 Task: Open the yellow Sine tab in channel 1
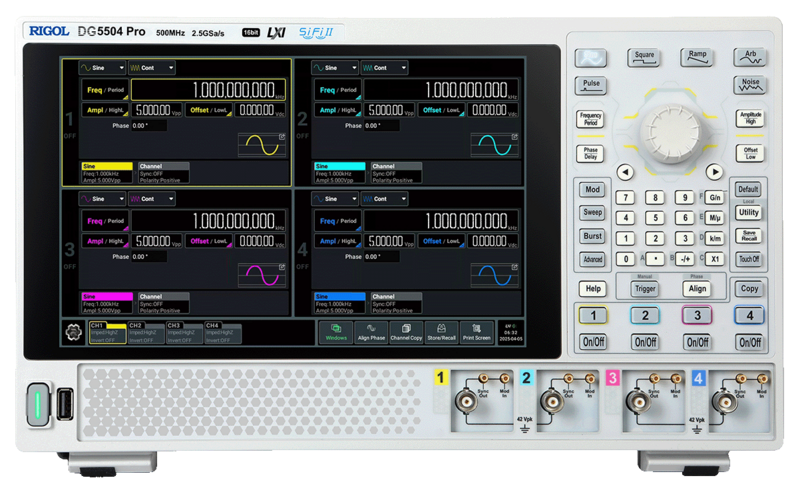107,173
